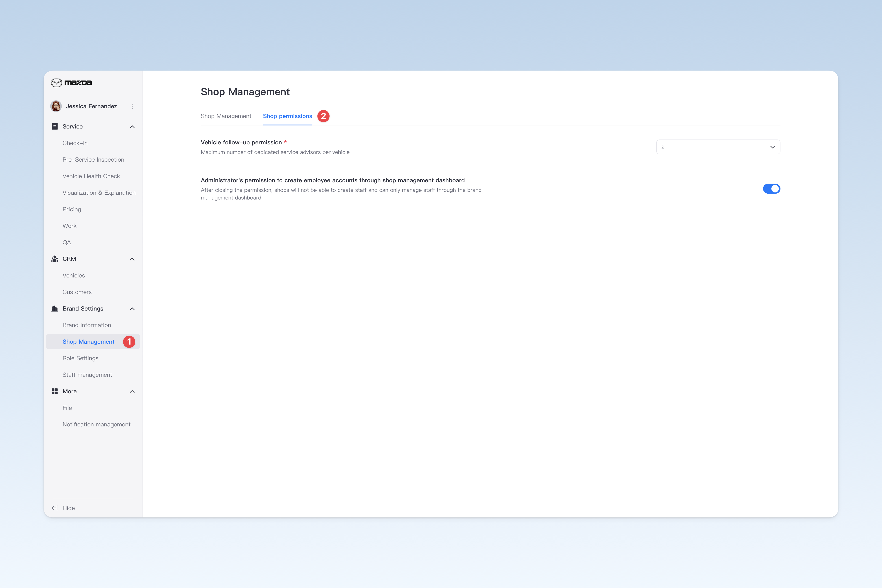Click the Maximum number of dedicated service advisors text
This screenshot has width=882, height=588.
[x=275, y=152]
